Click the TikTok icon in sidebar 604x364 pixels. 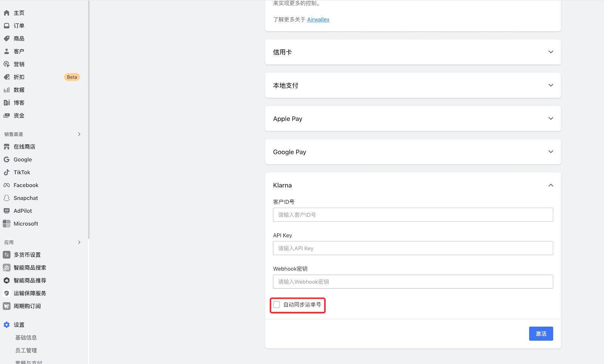[x=6, y=172]
